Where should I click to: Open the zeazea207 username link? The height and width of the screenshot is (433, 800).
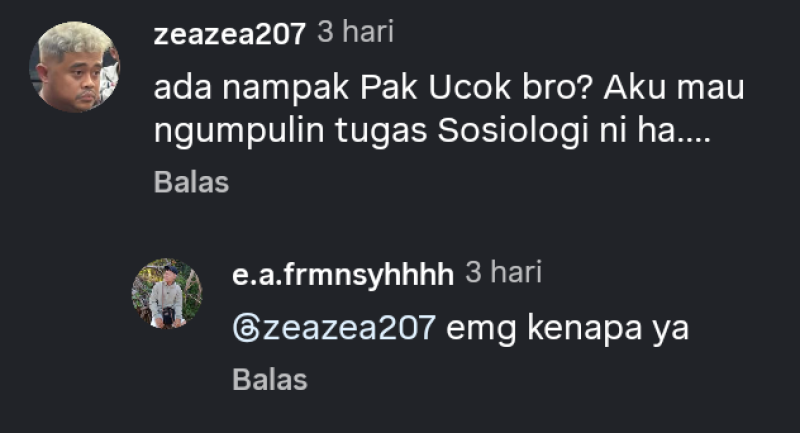pyautogui.click(x=230, y=34)
